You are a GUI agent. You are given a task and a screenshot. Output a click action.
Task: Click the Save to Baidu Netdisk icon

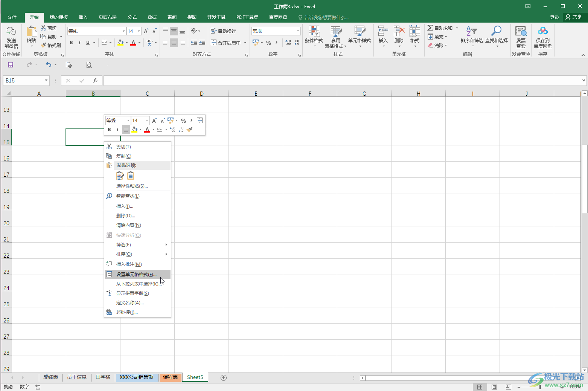(x=543, y=31)
